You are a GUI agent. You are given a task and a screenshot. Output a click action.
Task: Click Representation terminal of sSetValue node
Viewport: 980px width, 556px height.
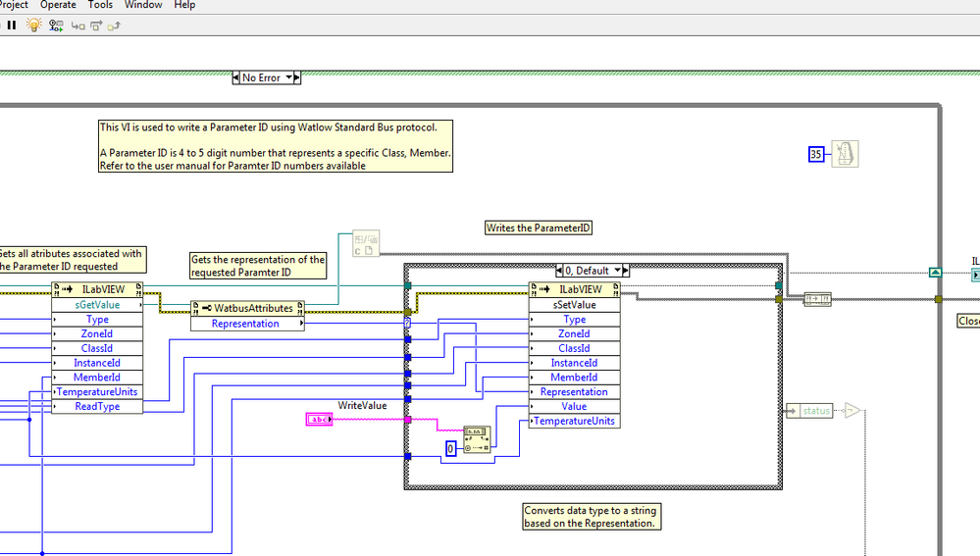(x=575, y=391)
